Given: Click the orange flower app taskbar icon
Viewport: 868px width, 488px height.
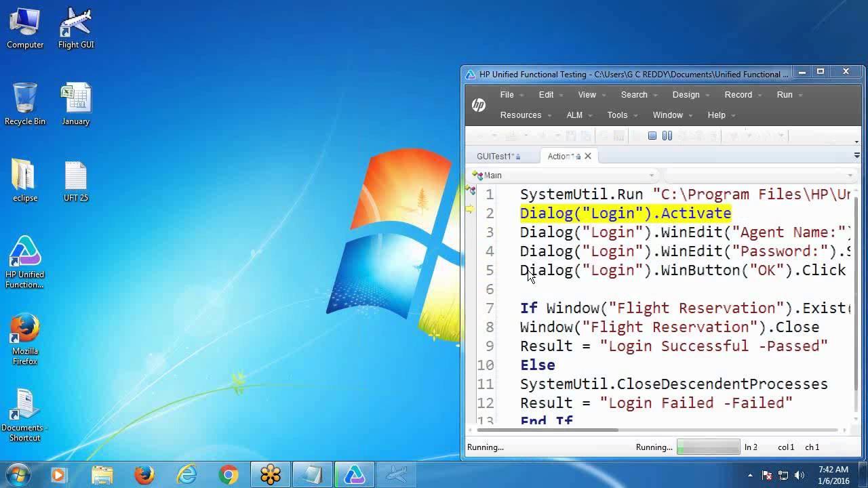Looking at the screenshot, I should pyautogui.click(x=271, y=475).
